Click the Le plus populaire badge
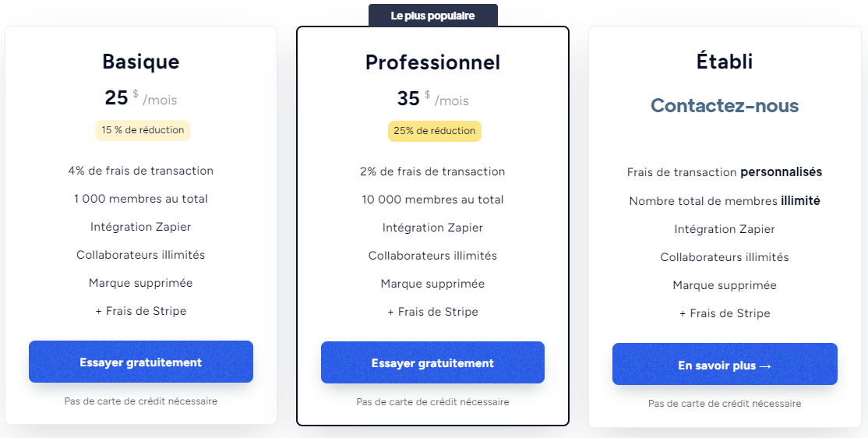 tap(432, 15)
